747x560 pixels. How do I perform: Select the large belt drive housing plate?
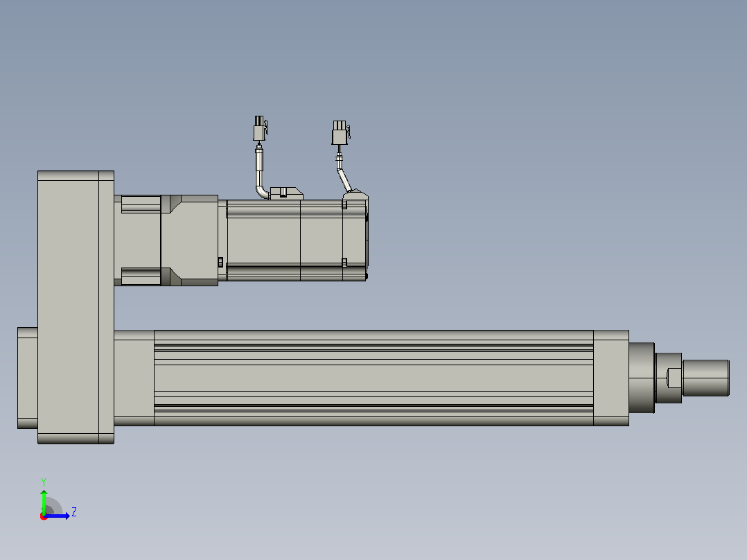[76, 308]
